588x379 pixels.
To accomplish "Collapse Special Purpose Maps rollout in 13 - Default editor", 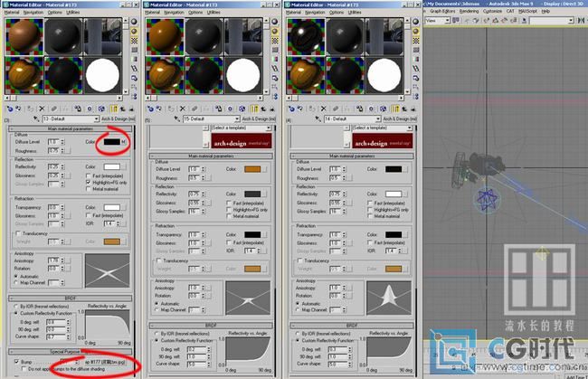I will click(71, 352).
